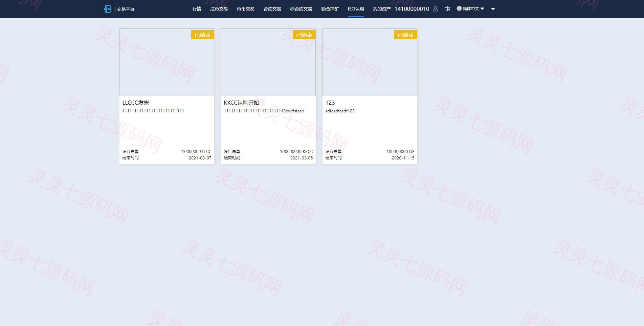
Task: Navigate to 锁仓挖矿
Action: pos(330,9)
